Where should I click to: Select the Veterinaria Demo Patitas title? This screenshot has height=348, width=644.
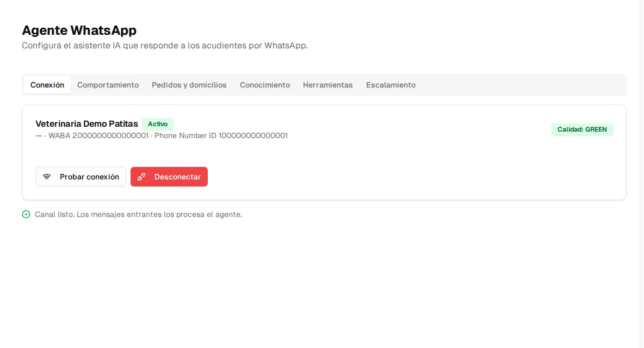[86, 123]
